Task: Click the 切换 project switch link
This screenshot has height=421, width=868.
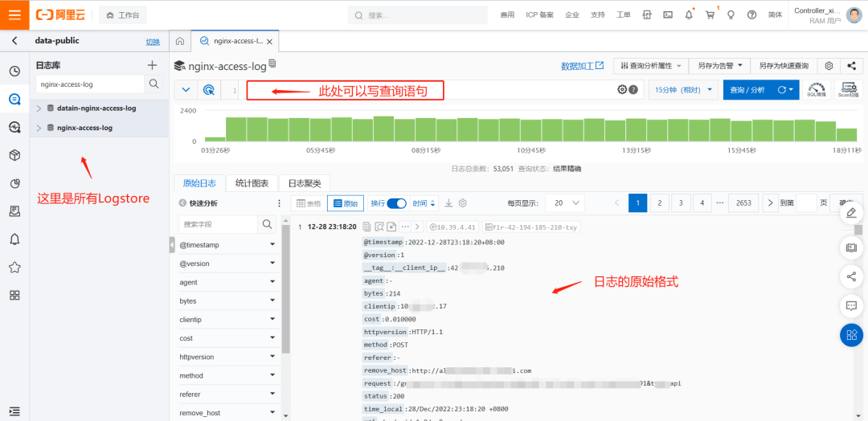Action: click(x=153, y=42)
